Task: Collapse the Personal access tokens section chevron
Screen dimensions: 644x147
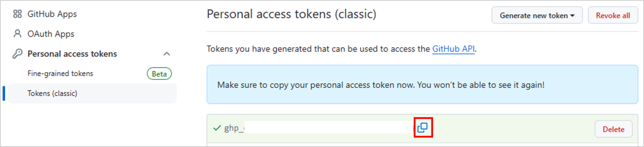Action: click(x=167, y=54)
